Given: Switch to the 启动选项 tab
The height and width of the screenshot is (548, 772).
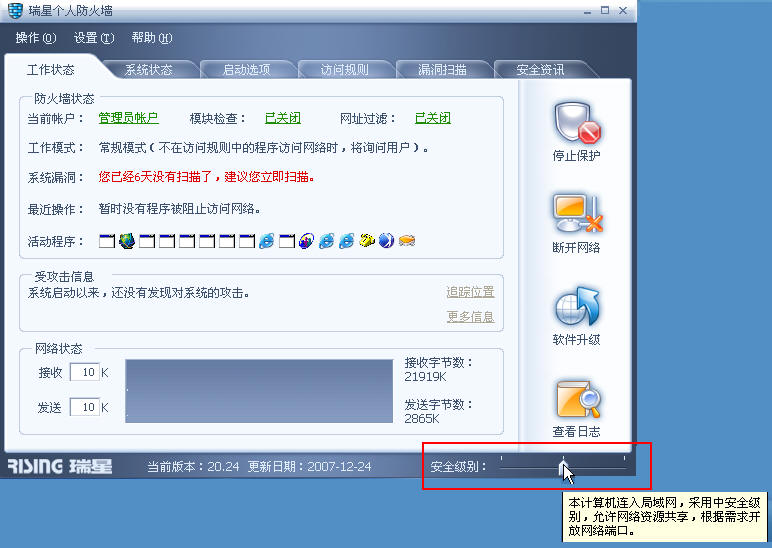Looking at the screenshot, I should [x=247, y=69].
